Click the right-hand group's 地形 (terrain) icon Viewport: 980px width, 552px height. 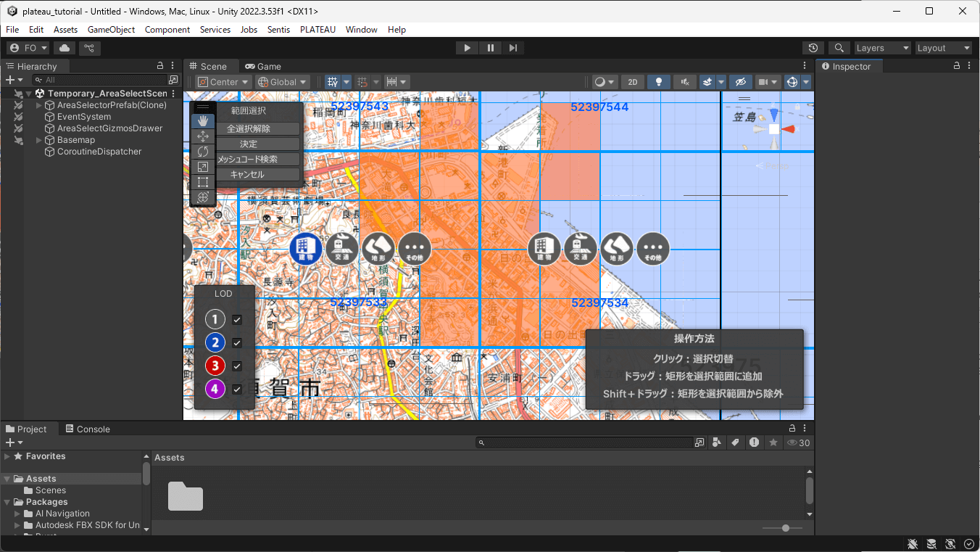617,249
